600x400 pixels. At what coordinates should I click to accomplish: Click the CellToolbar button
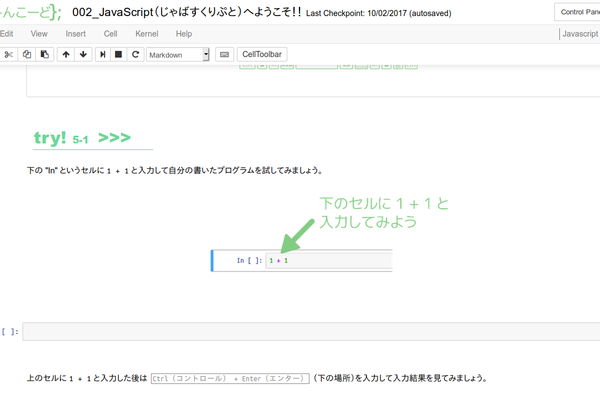point(262,54)
